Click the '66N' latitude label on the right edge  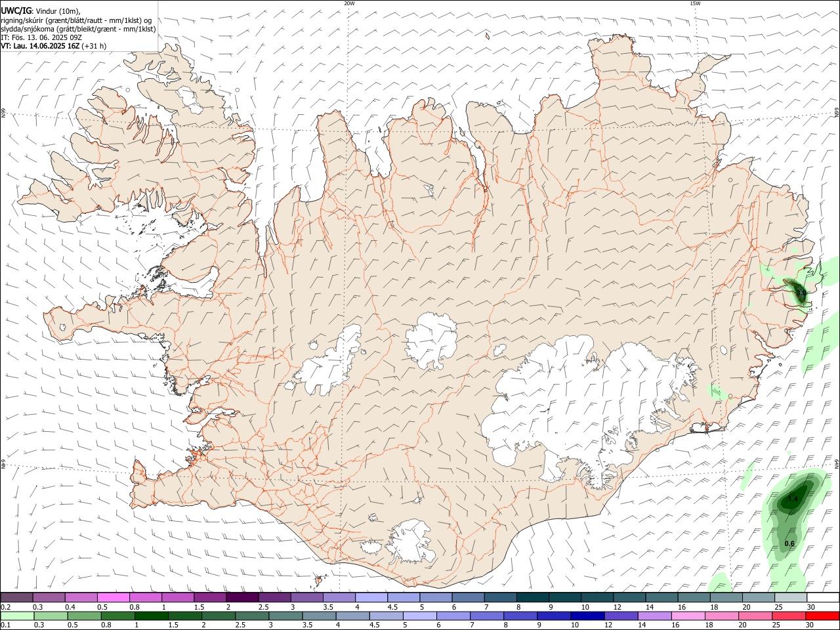click(837, 112)
